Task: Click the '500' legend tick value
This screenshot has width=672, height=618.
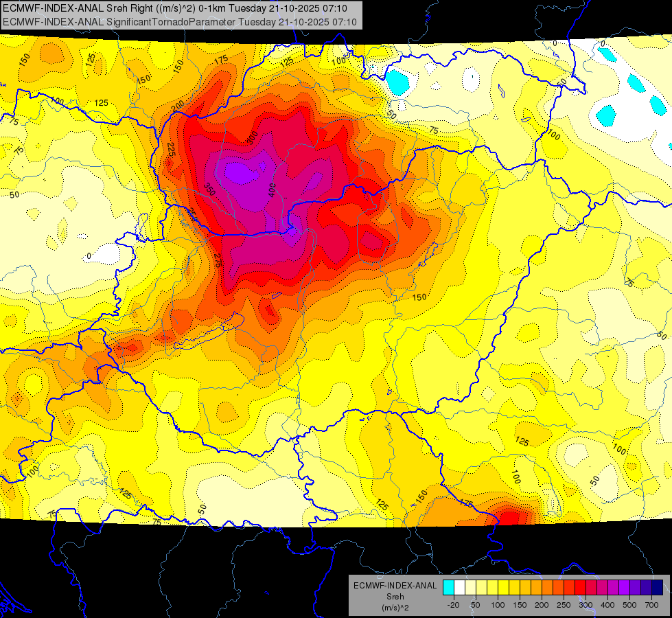Action: point(629,605)
